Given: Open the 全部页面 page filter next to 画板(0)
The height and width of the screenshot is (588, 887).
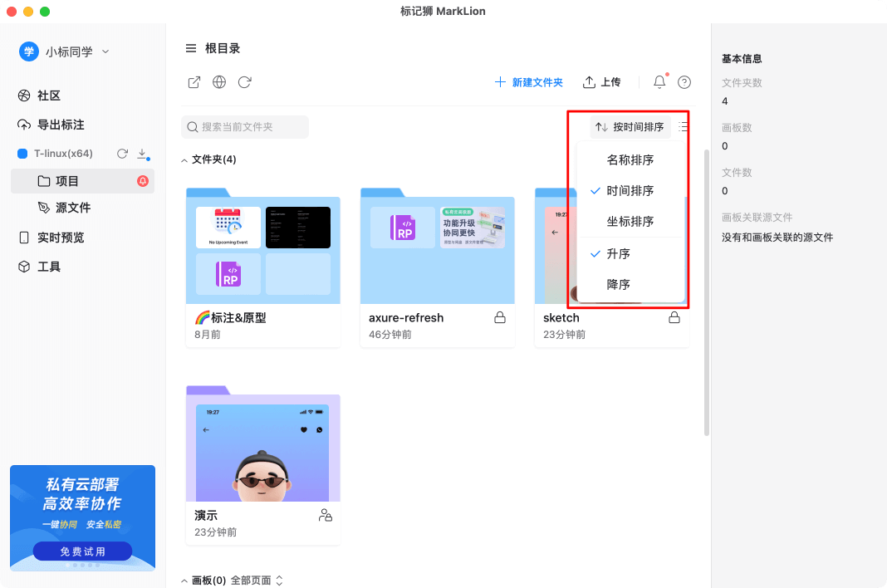Looking at the screenshot, I should [x=257, y=580].
